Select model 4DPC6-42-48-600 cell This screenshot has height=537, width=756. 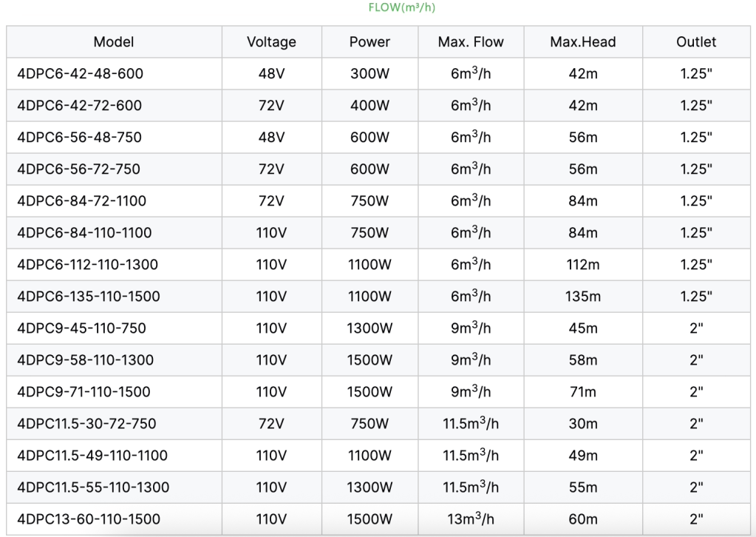80,74
